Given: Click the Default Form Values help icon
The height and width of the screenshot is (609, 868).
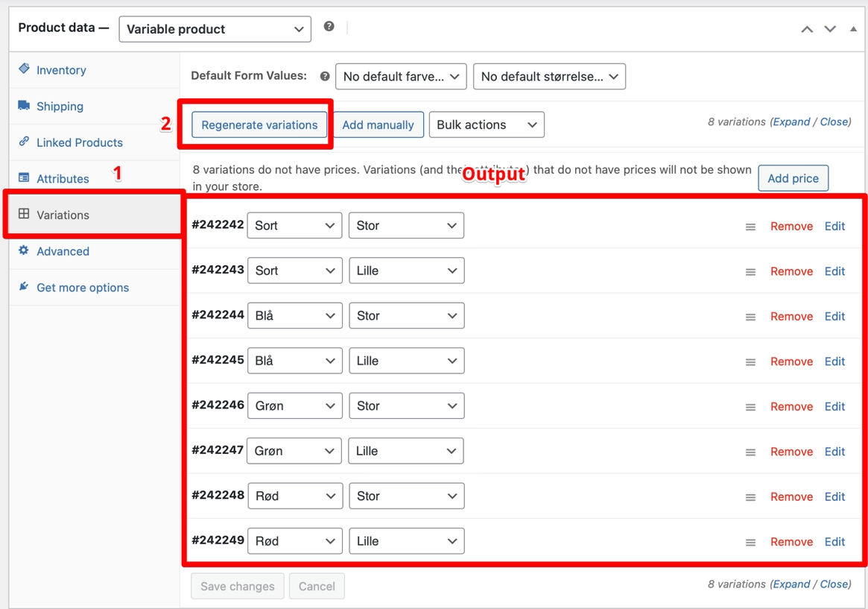Looking at the screenshot, I should (x=325, y=76).
